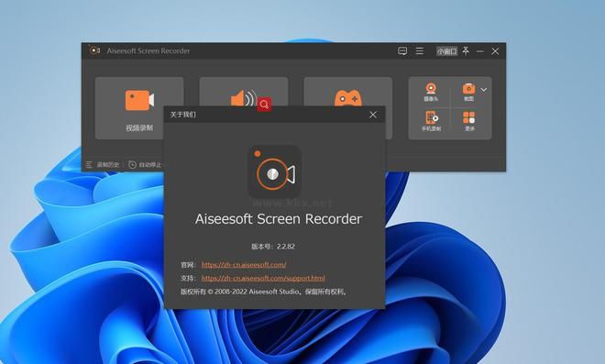
Task: Click the copyright 2008-2022 Aiseesoft Studio text
Action: coord(264,292)
